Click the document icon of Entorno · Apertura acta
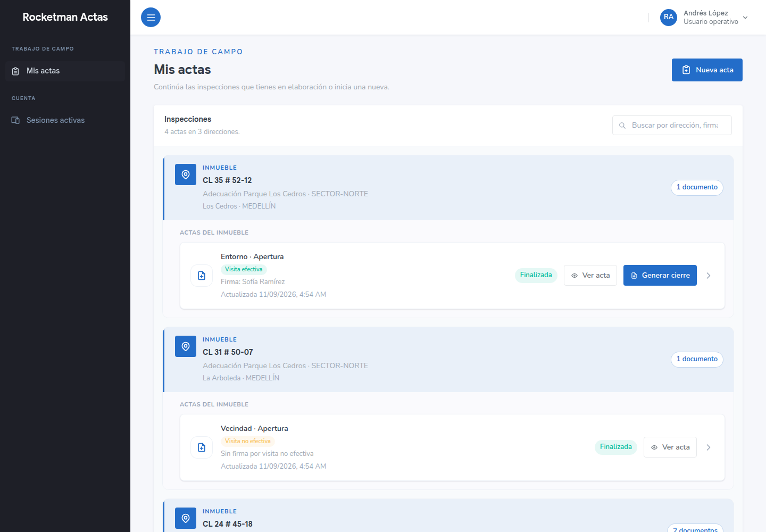 (x=202, y=276)
